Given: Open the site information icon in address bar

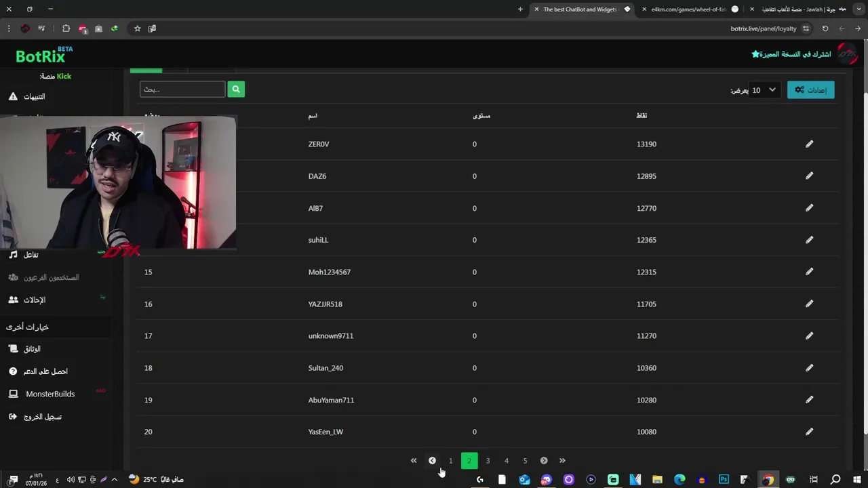Looking at the screenshot, I should tap(806, 28).
